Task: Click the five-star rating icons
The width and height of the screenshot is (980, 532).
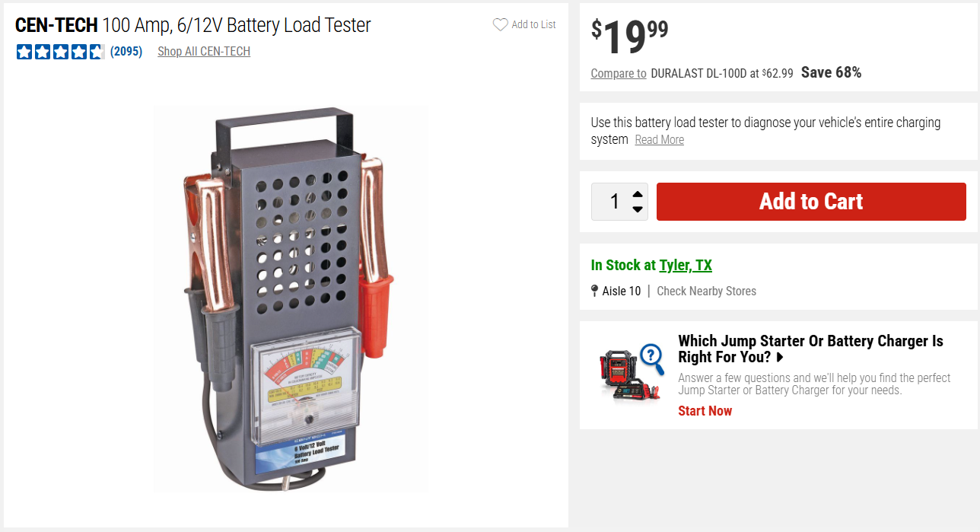Action: (x=60, y=52)
